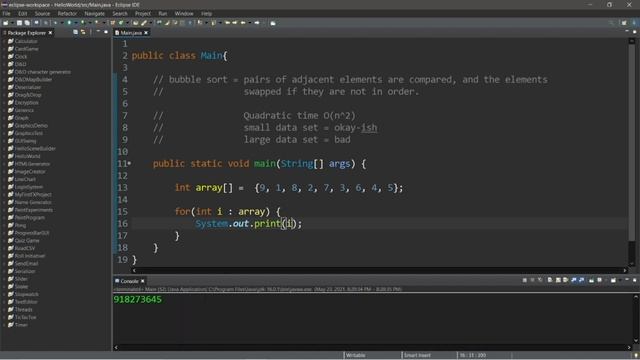Go to Last Edit Location toolbar icon
This screenshot has width=640, height=360.
(x=227, y=23)
